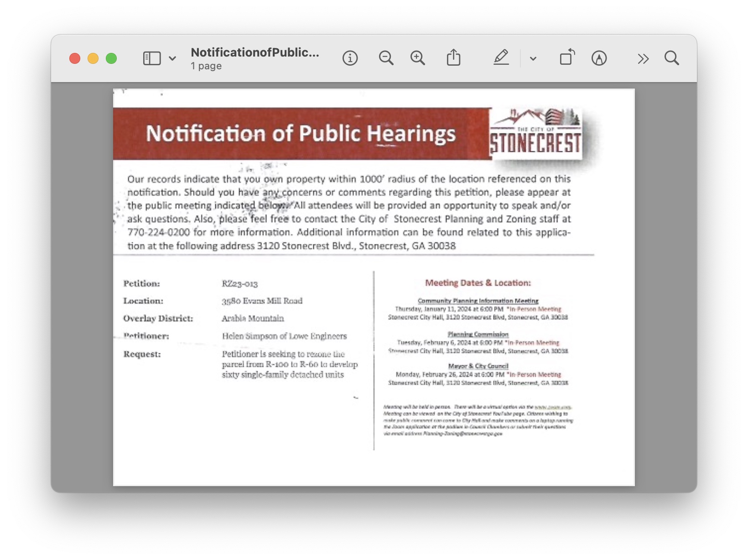Show document info inspector
The image size is (748, 560).
tap(350, 58)
